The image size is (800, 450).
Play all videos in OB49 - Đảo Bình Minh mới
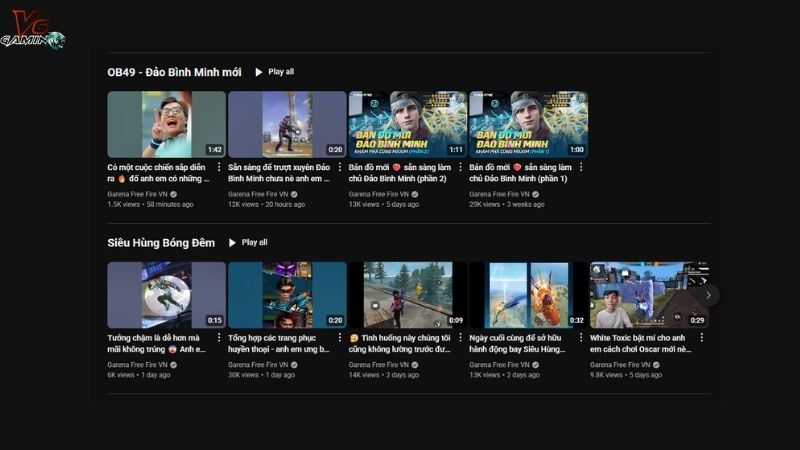274,72
